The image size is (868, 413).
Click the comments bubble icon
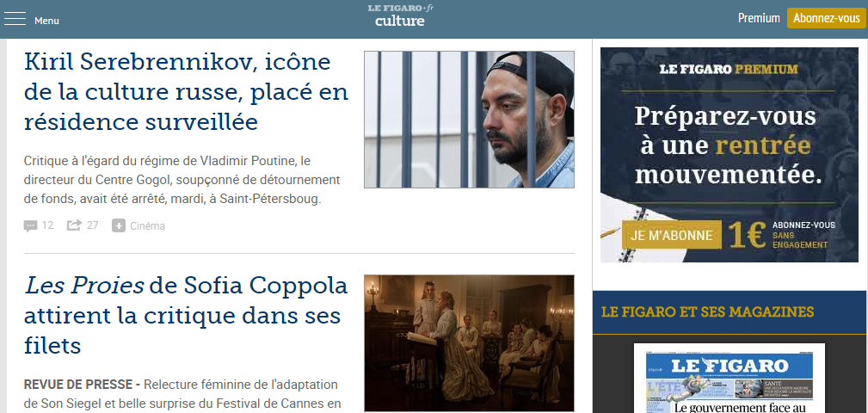point(30,226)
